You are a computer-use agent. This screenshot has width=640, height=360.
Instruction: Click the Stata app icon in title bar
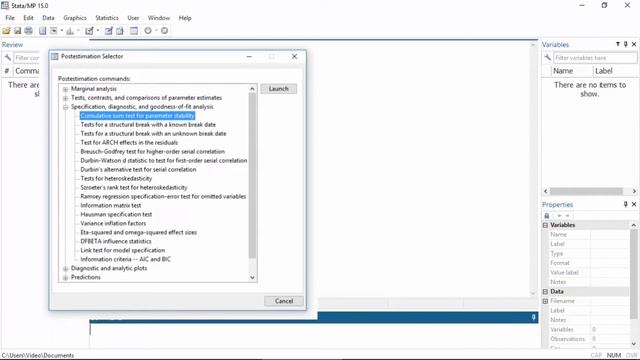[5, 5]
